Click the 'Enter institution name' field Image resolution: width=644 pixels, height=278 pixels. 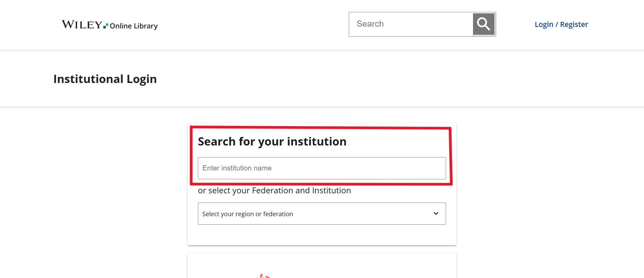321,168
